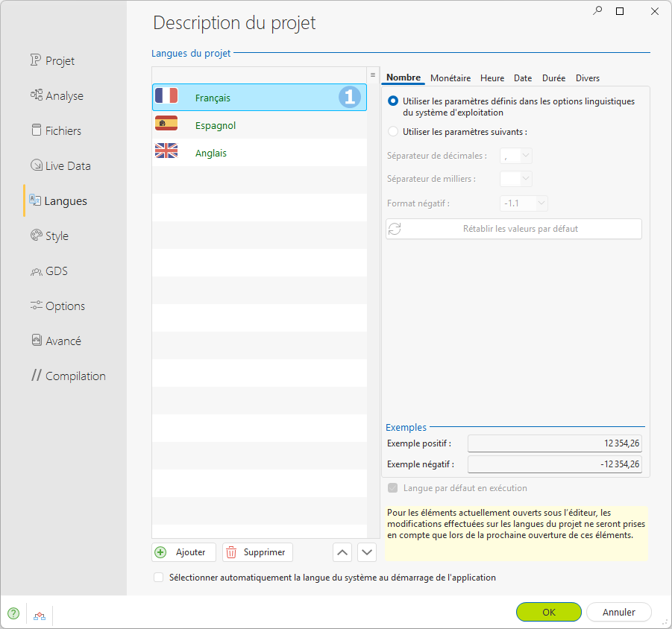Select 'Utiliser les paramètres suivants' radio button
The height and width of the screenshot is (629, 672).
click(393, 131)
